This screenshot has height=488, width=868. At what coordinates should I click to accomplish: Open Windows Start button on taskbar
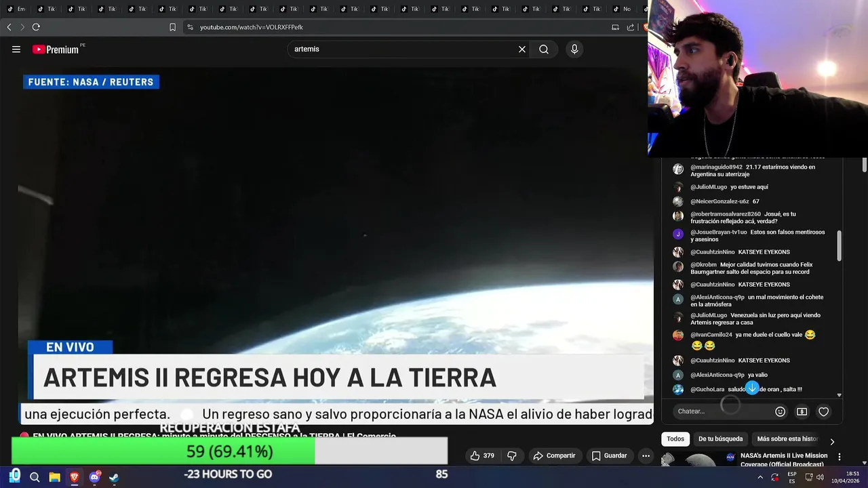(15, 477)
